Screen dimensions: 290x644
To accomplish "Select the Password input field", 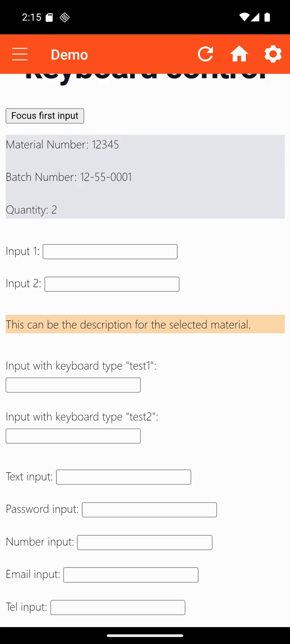I will pos(149,510).
